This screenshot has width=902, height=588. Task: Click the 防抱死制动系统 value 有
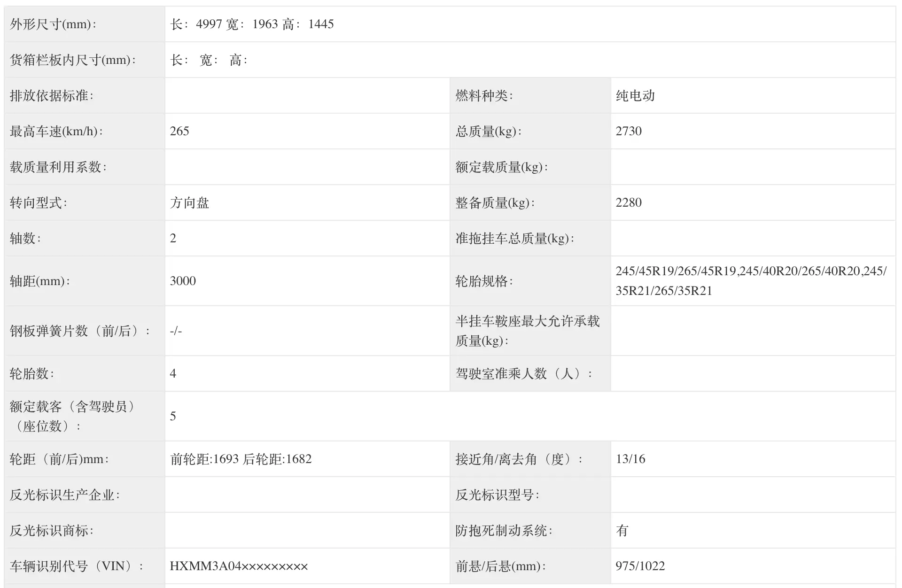(x=622, y=531)
